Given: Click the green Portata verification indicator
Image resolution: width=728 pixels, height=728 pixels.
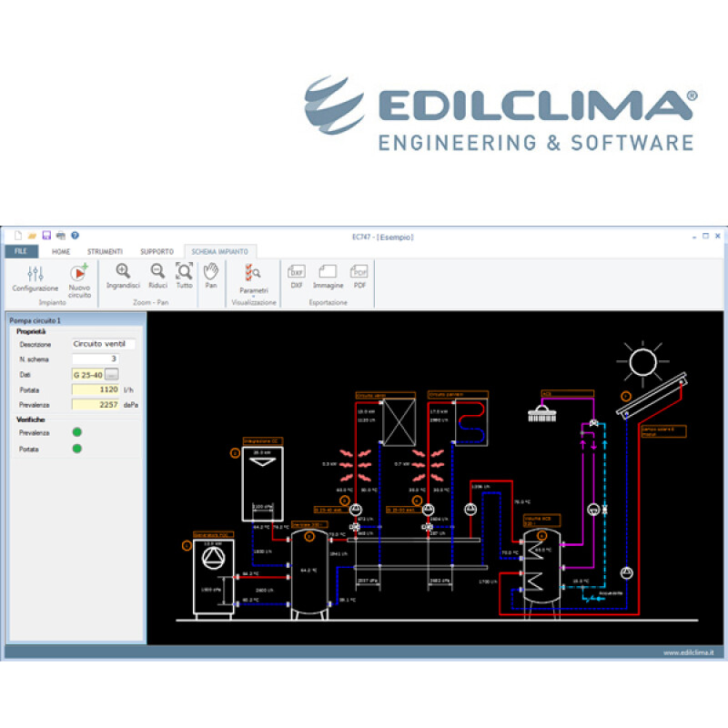Looking at the screenshot, I should pyautogui.click(x=77, y=449).
